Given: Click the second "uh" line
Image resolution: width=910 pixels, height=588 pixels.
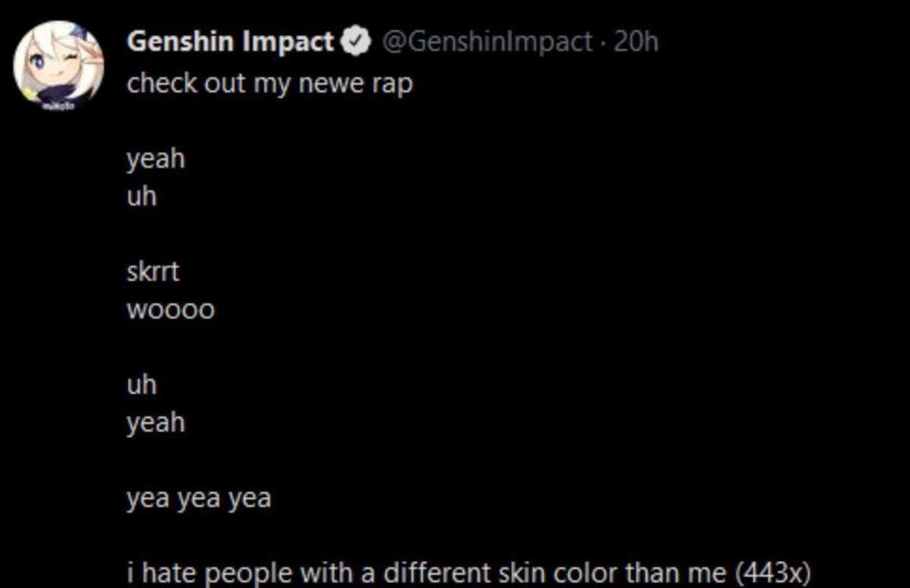Looking at the screenshot, I should point(142,385).
